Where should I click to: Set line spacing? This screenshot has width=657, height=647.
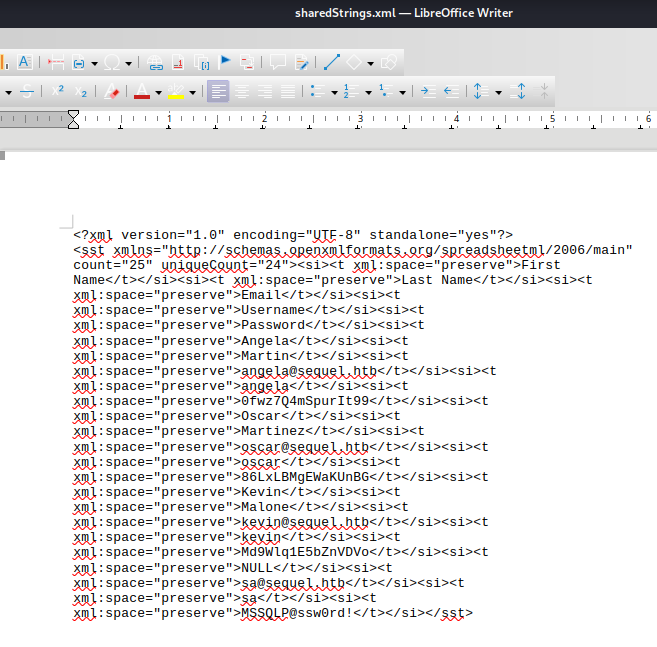(x=481, y=91)
